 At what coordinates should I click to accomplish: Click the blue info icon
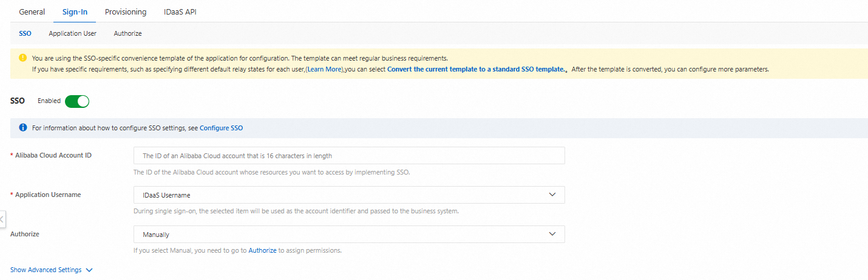(23, 128)
